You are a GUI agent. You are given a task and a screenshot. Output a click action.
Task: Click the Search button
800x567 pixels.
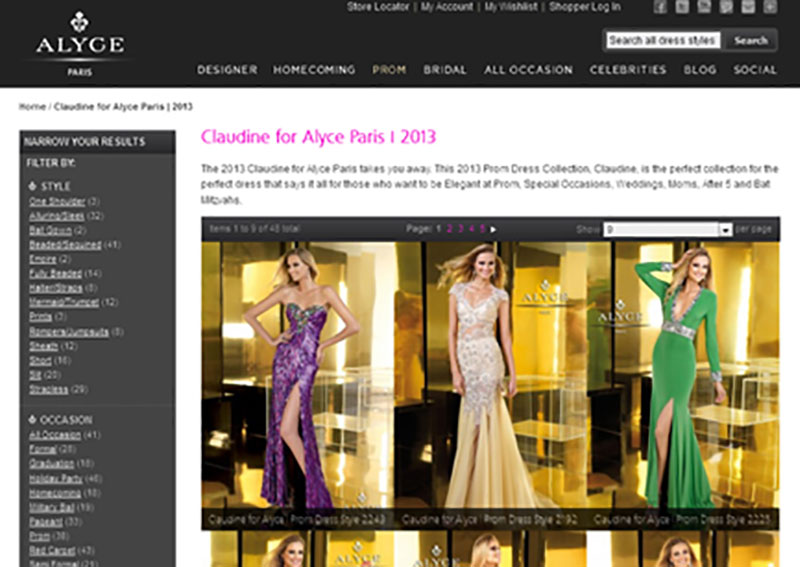[x=751, y=40]
